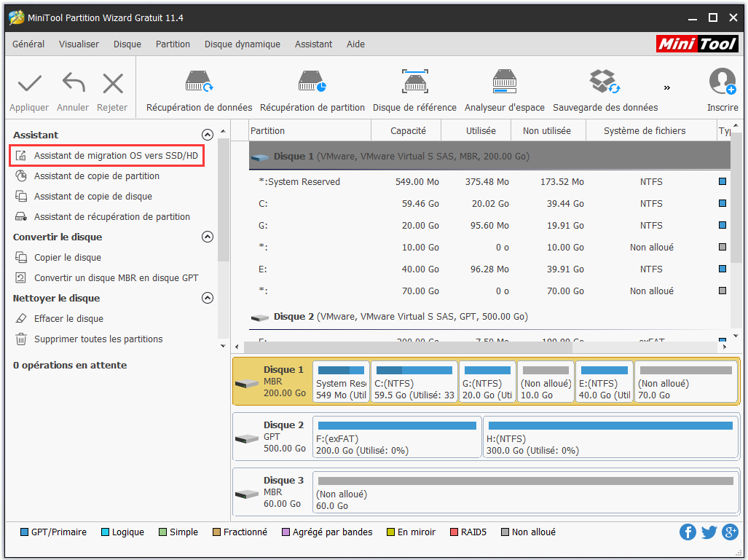Click Disque 3 drive icon in disk map
Viewport: 748px width, 560px height.
tap(247, 494)
